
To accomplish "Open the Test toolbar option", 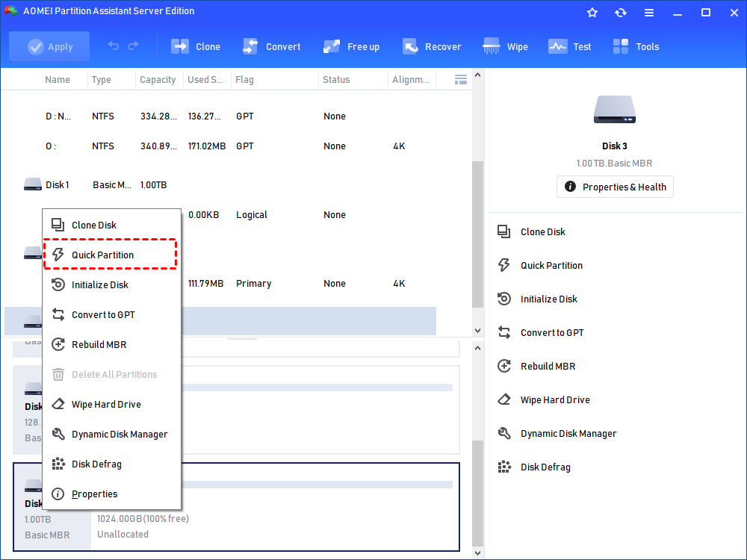I will click(570, 46).
